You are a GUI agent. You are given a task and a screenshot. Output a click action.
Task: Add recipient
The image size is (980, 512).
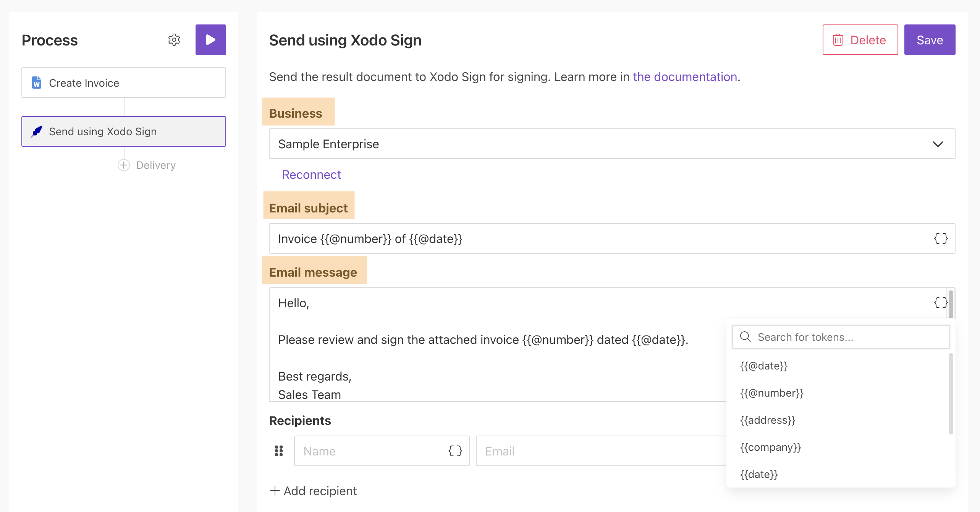point(313,491)
